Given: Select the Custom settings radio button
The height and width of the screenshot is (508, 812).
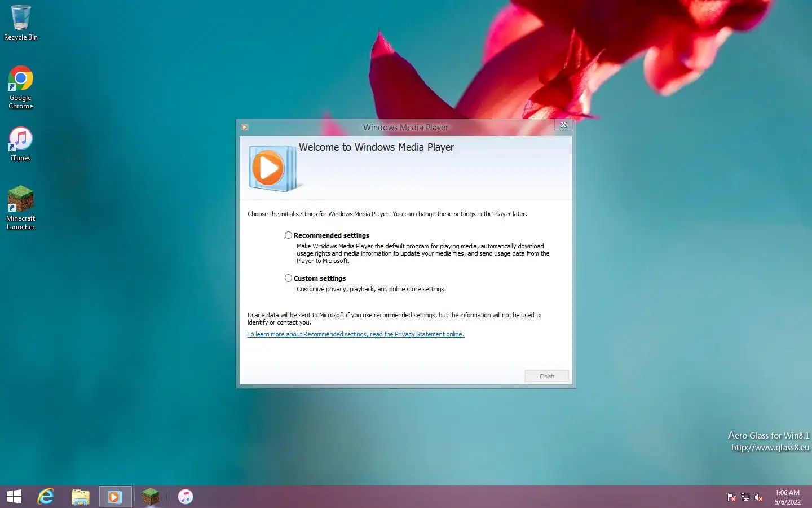Looking at the screenshot, I should (x=288, y=278).
